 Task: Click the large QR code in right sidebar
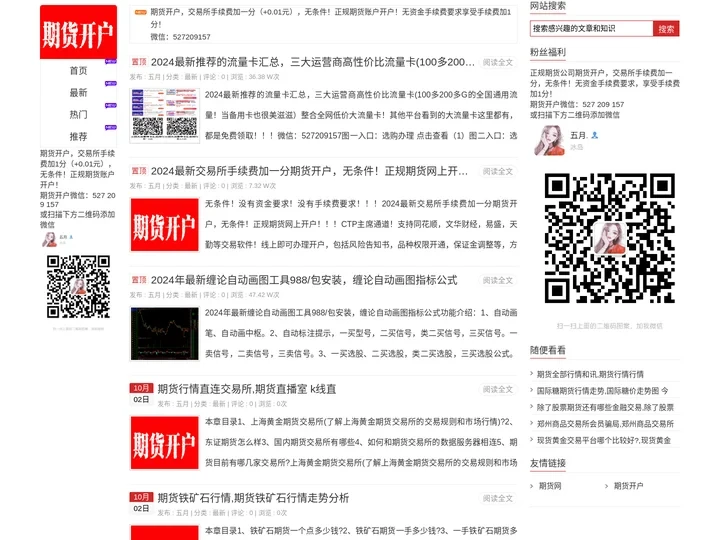609,238
